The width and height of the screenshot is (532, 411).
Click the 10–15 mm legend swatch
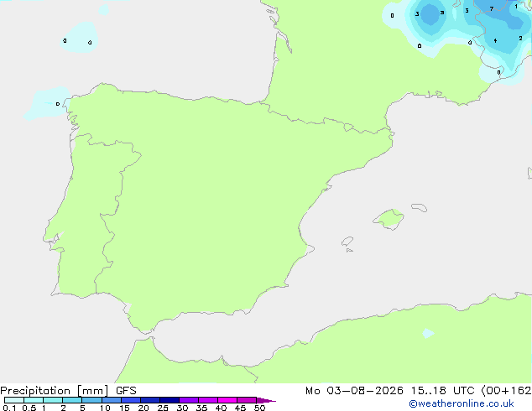[x=112, y=400]
